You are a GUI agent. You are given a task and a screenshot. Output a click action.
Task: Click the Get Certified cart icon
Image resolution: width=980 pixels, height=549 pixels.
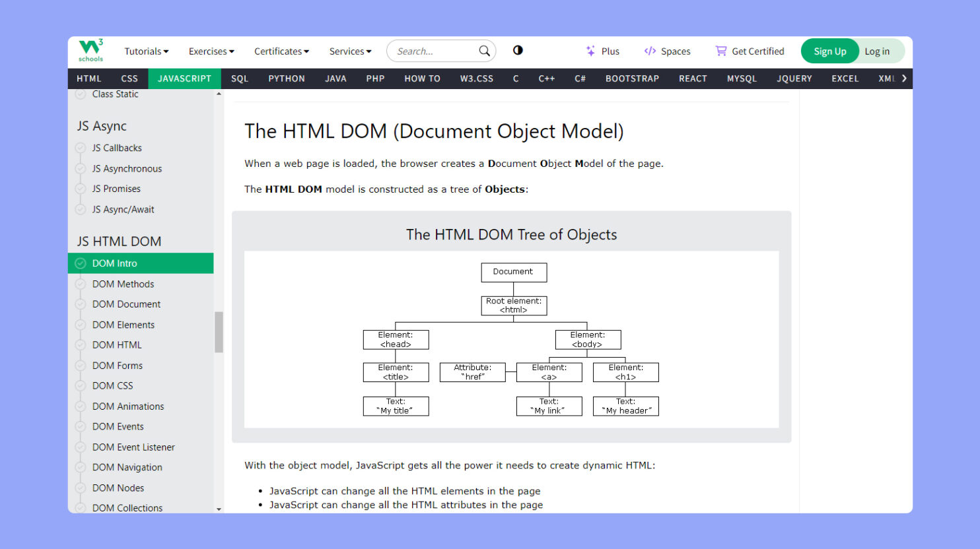point(720,51)
